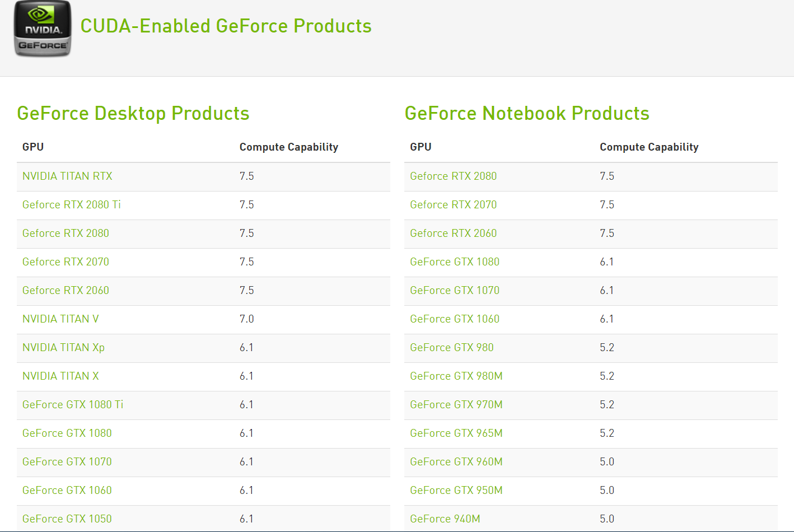Screen dimensions: 794x532
Task: Click the notebook GPU column header
Action: 421,147
